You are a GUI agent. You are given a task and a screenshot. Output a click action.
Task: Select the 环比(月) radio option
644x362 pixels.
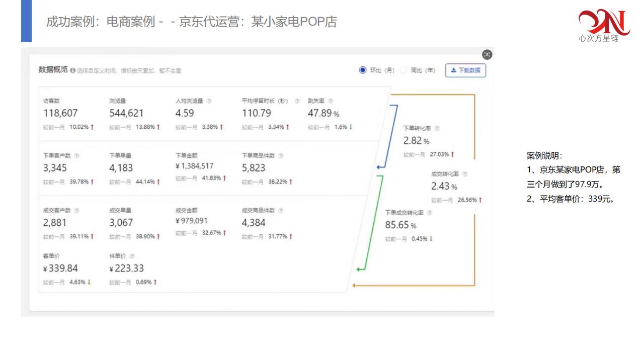(x=363, y=70)
